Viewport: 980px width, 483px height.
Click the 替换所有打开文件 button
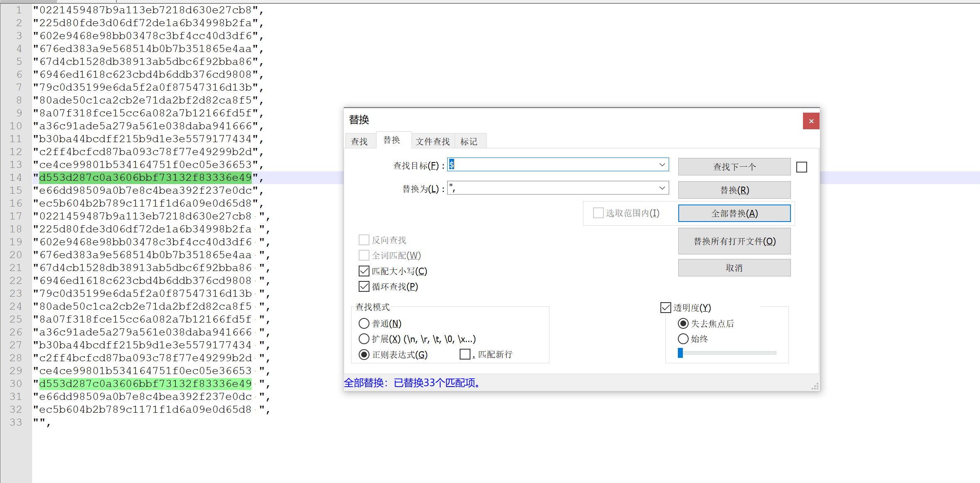pyautogui.click(x=734, y=241)
